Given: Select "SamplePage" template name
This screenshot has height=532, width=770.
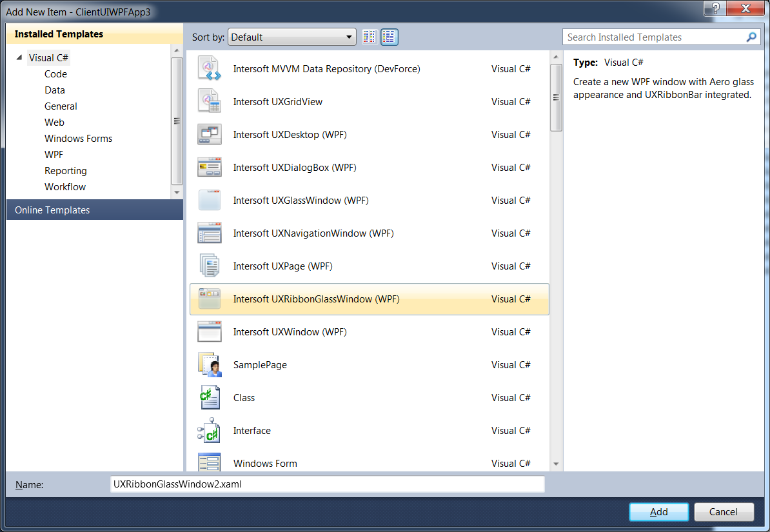Looking at the screenshot, I should click(x=260, y=365).
